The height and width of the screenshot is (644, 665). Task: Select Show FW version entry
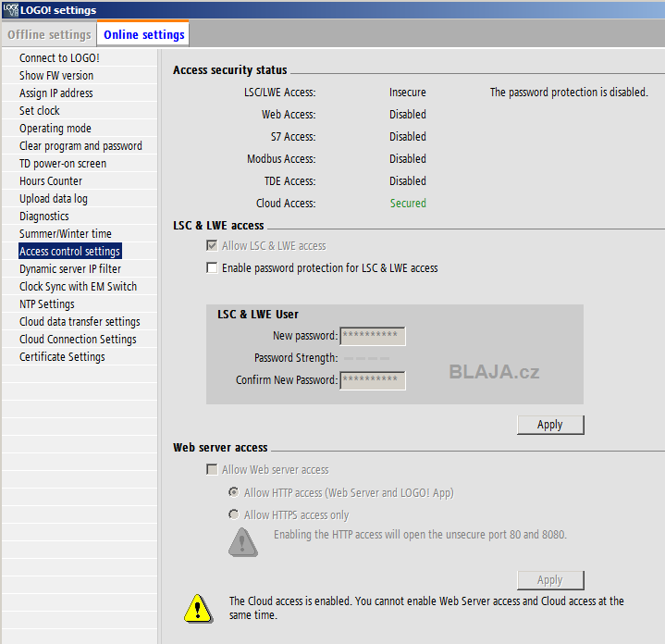tap(56, 75)
